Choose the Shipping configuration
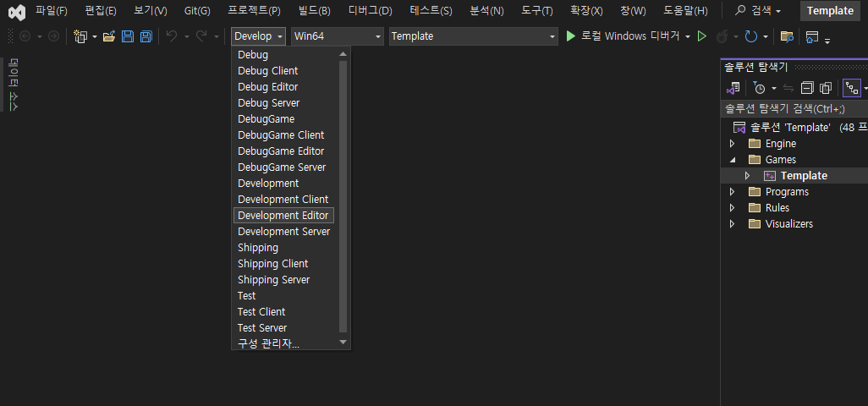Image resolution: width=868 pixels, height=406 pixels. click(258, 248)
